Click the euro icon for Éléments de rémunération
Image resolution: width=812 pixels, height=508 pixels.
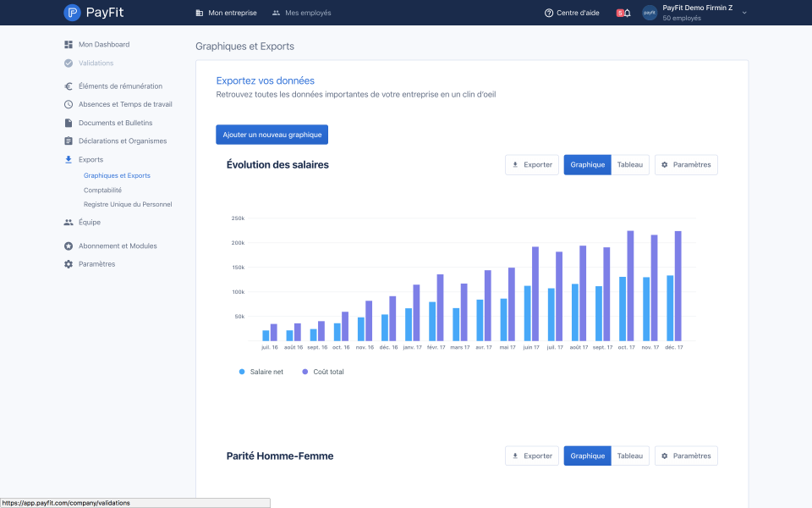[x=69, y=86]
